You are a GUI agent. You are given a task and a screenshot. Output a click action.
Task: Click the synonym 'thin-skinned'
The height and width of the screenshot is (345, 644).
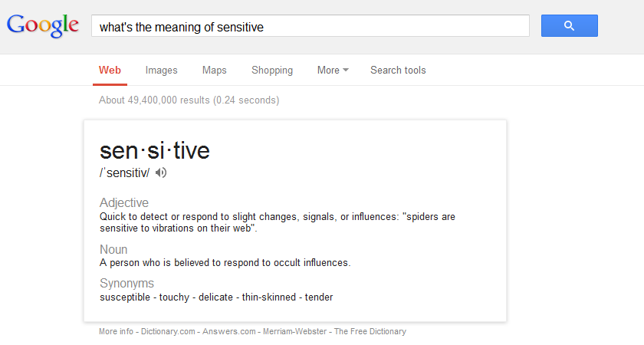point(270,297)
